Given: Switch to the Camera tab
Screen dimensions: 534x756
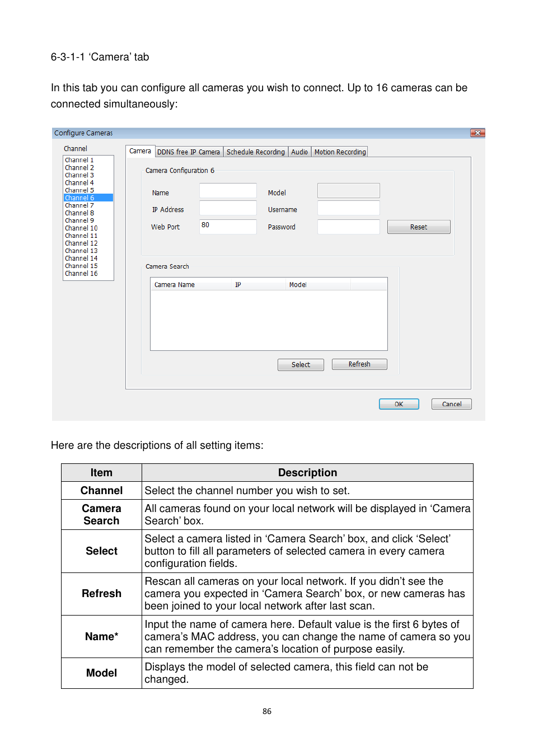Looking at the screenshot, I should point(140,151).
